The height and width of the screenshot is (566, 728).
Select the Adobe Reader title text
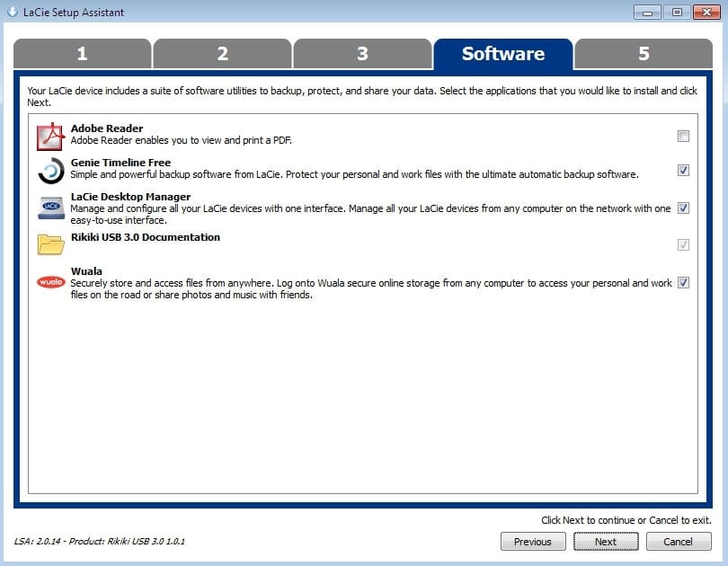tap(107, 128)
